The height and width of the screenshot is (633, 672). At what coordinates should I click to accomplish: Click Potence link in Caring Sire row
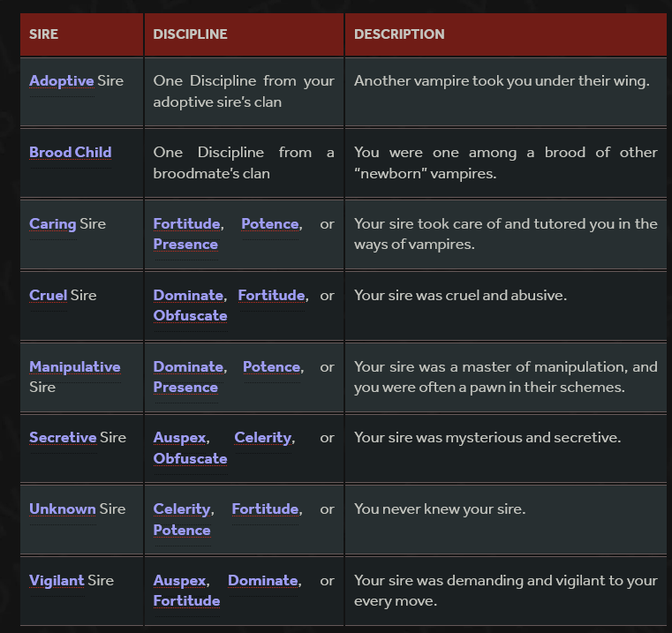270,223
